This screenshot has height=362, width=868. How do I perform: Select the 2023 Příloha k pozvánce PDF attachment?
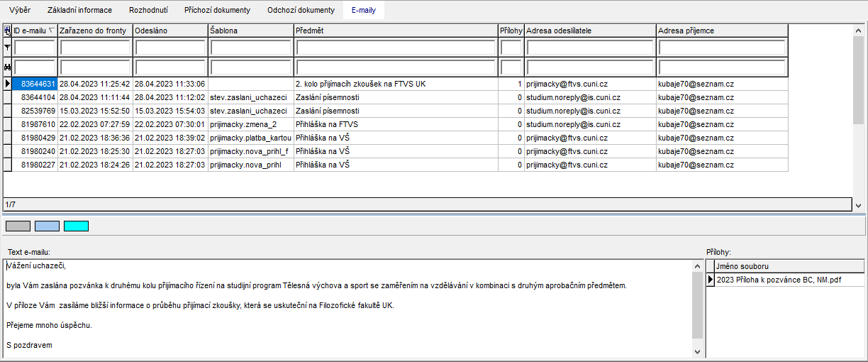(779, 280)
